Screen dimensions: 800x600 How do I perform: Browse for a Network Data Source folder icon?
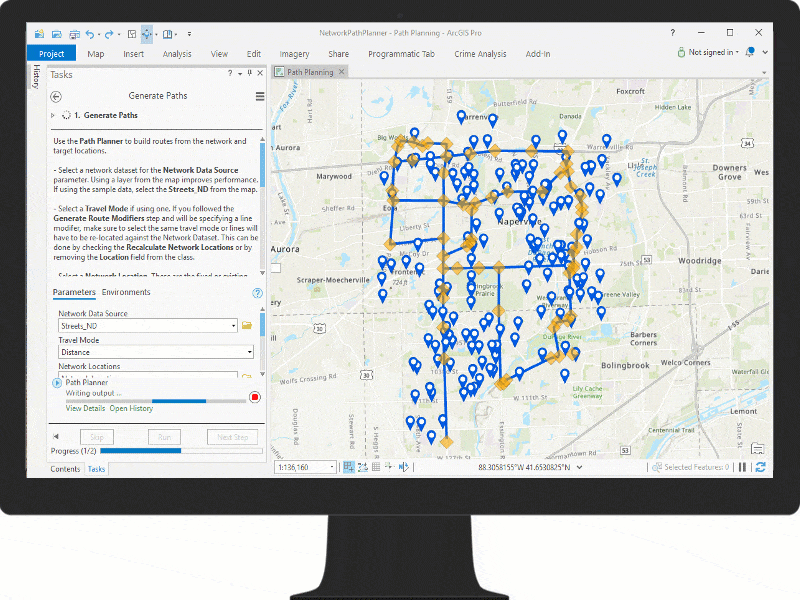click(x=247, y=326)
